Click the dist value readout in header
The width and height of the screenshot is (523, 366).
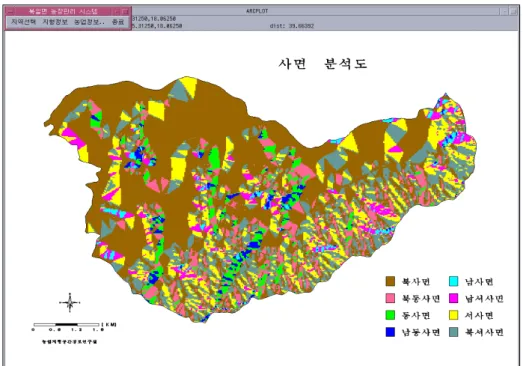[x=292, y=26]
